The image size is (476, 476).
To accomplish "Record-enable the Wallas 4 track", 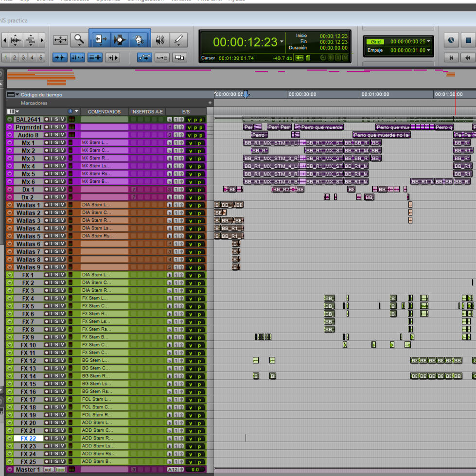I will click(x=47, y=228).
